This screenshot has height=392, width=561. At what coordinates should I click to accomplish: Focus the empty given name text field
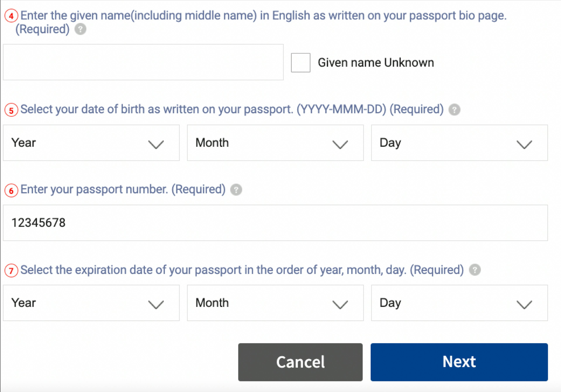(143, 62)
